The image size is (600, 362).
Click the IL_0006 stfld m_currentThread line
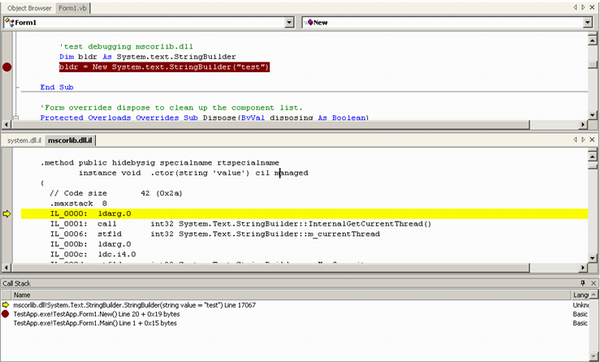click(x=215, y=234)
